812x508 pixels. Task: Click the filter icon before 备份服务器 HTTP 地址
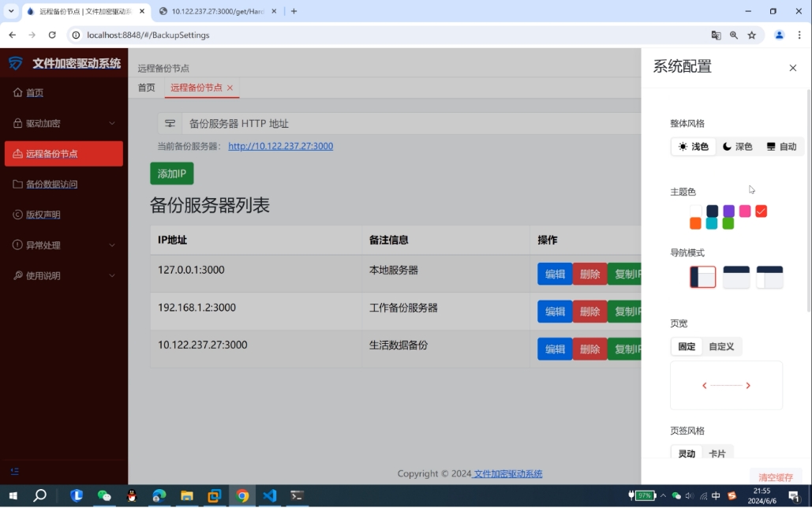(170, 124)
